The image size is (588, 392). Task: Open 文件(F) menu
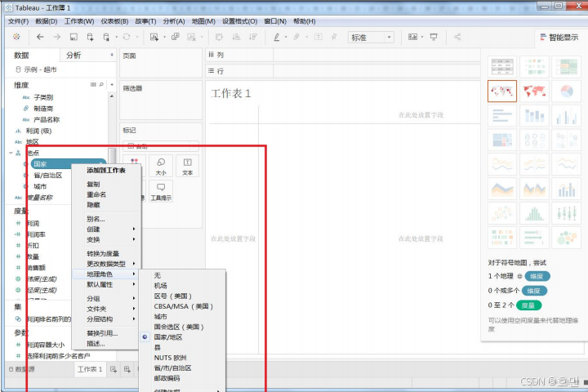[x=18, y=21]
